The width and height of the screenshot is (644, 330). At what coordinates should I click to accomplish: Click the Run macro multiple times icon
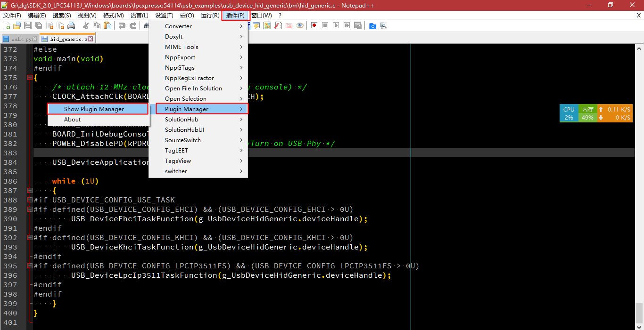pyautogui.click(x=347, y=25)
